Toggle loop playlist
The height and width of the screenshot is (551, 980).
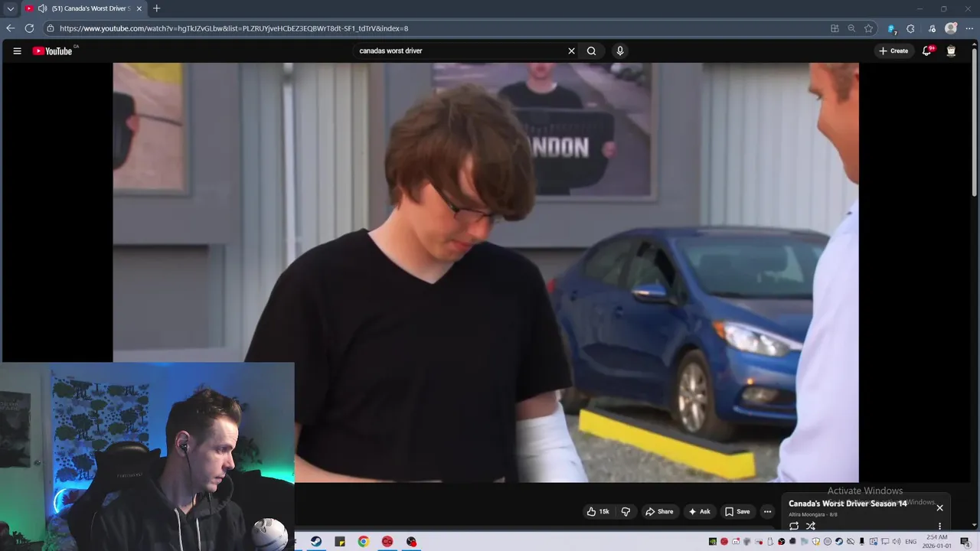point(794,526)
